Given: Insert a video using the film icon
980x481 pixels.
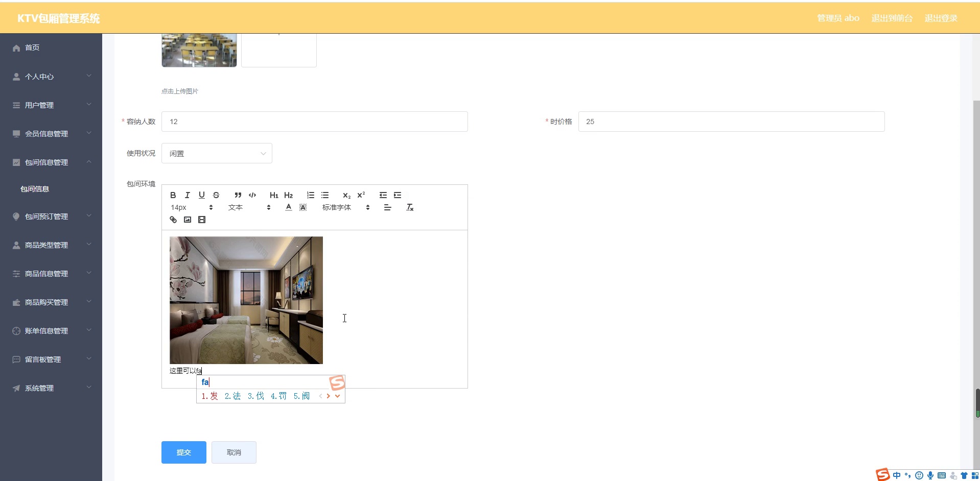Looking at the screenshot, I should [x=202, y=219].
